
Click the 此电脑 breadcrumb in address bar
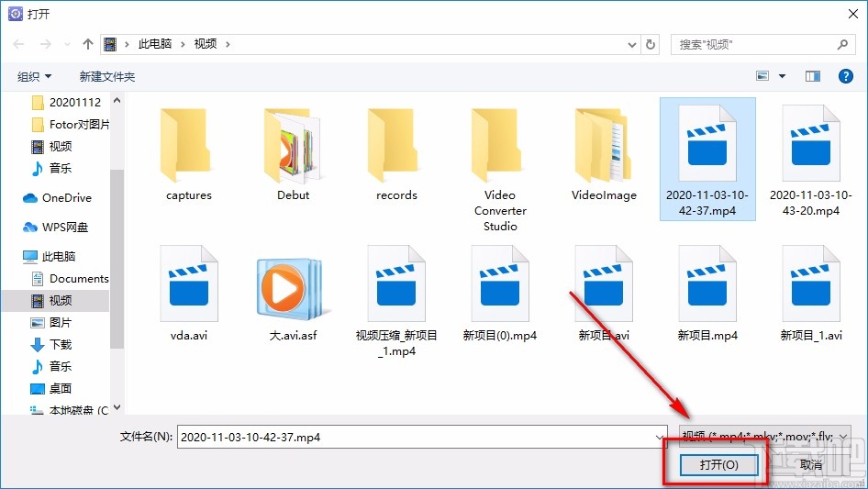coord(154,44)
